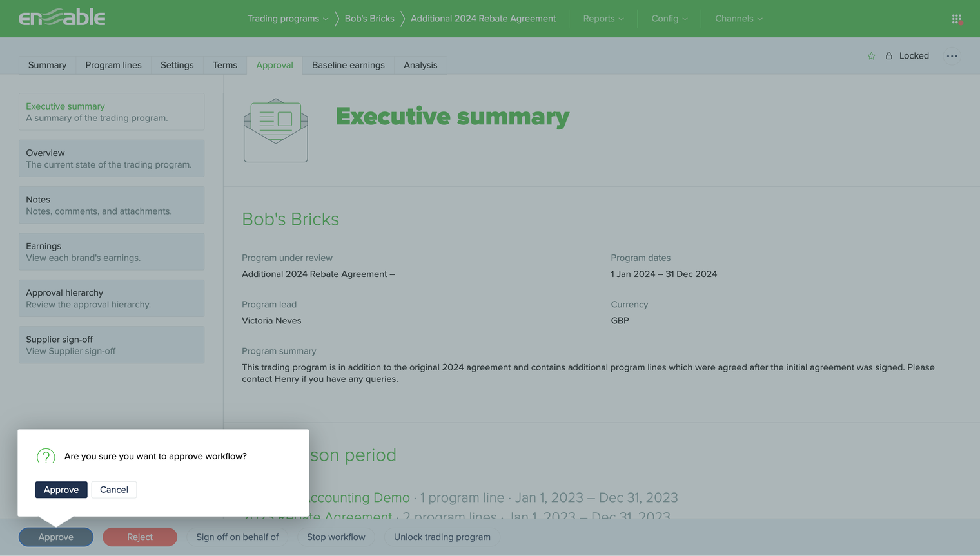This screenshot has height=556, width=980.
Task: Switch to the Summary tab
Action: 47,65
